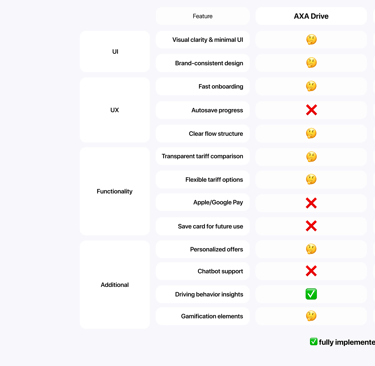Select the UX category cell

click(x=115, y=110)
